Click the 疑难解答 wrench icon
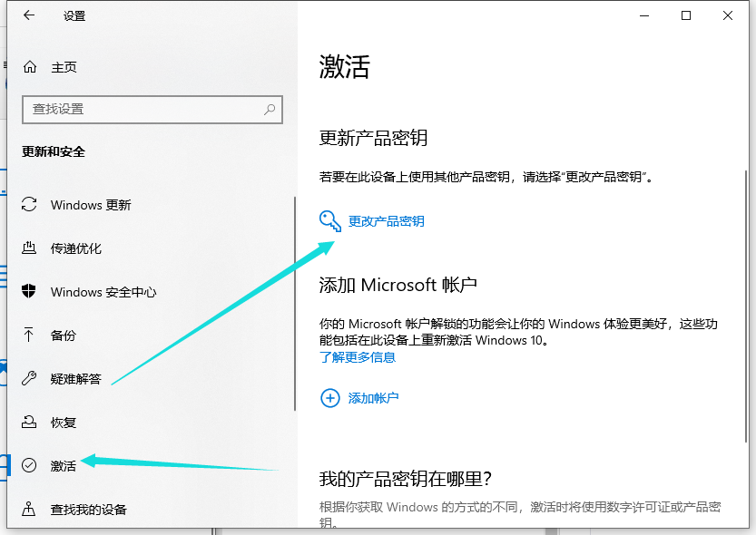The width and height of the screenshot is (756, 535). tap(30, 379)
